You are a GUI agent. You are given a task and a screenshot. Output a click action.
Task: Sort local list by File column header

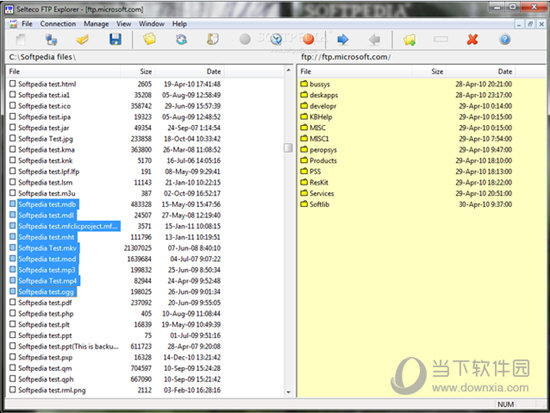tap(64, 72)
